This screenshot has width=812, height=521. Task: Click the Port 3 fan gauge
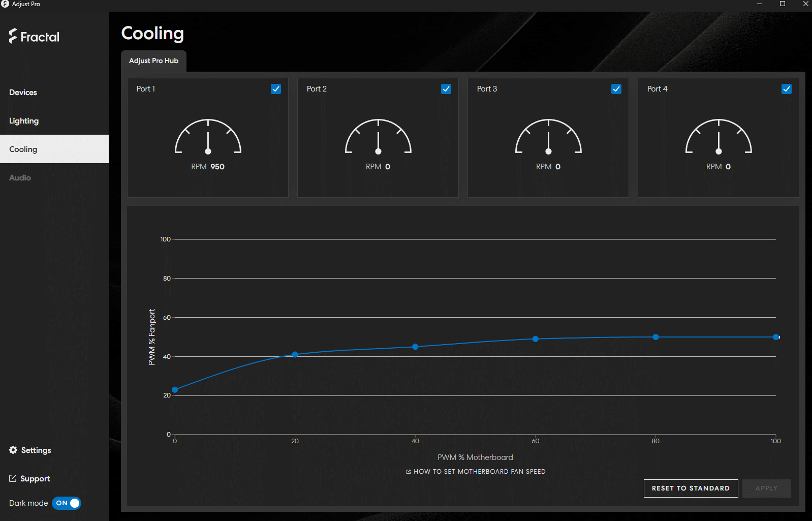(548, 137)
